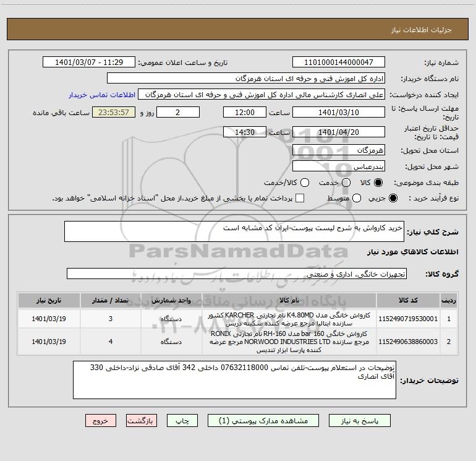Viewport: 476px width, 461px height.
Task: Click the واحد شمارش column header
Action: pos(171,300)
